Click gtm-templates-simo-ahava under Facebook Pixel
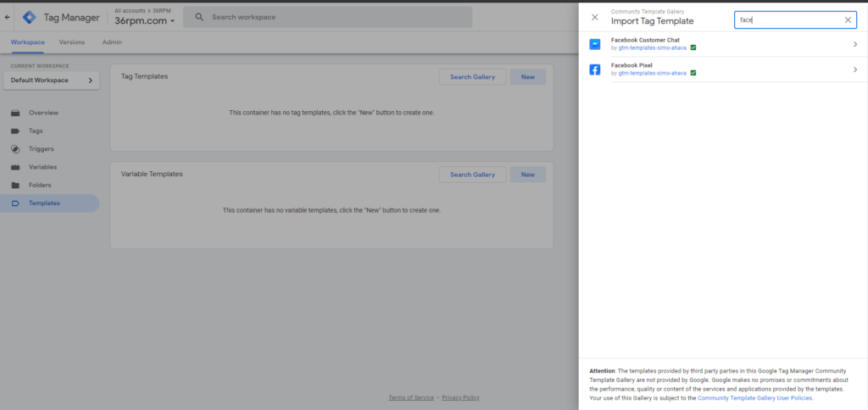The height and width of the screenshot is (410, 868). 653,73
